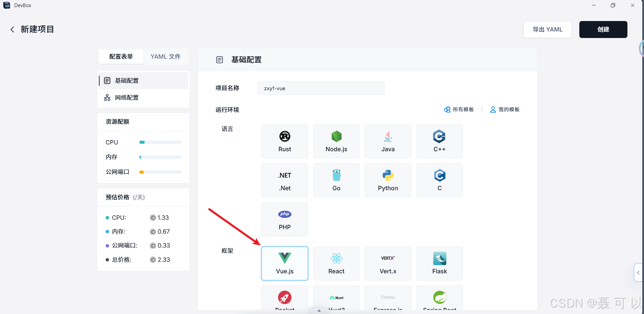Click the 公网端口 price value 0.33
644x314 pixels.
point(164,246)
